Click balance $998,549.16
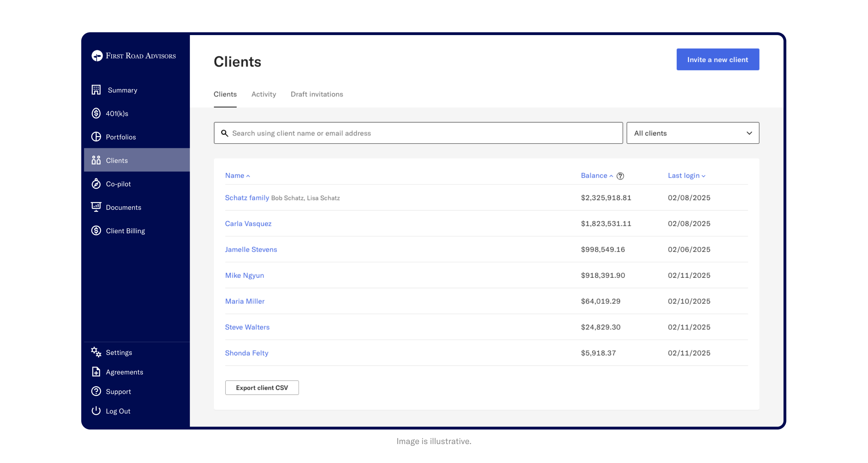The width and height of the screenshot is (868, 463). (603, 249)
